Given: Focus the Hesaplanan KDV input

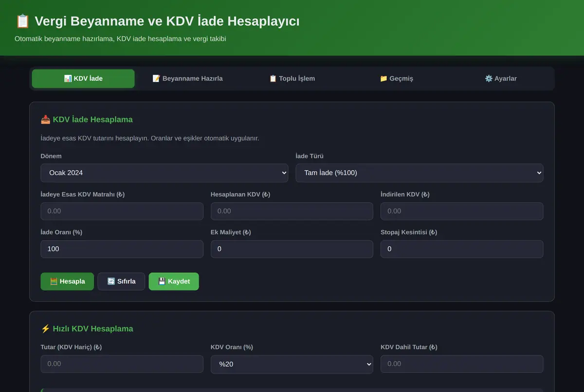Looking at the screenshot, I should [x=292, y=211].
